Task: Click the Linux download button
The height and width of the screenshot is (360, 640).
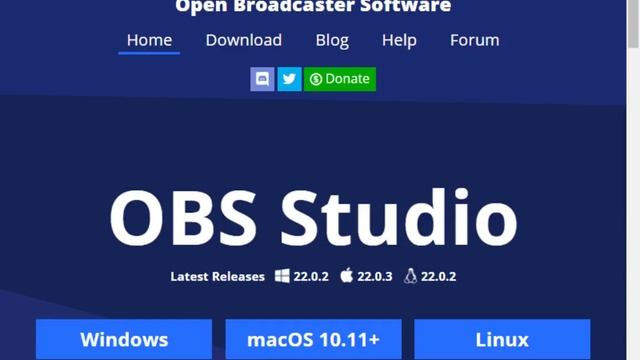Action: click(502, 339)
